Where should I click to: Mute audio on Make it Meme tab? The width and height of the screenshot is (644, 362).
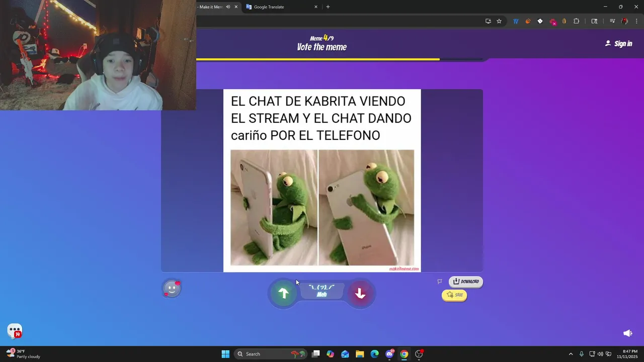tap(228, 7)
